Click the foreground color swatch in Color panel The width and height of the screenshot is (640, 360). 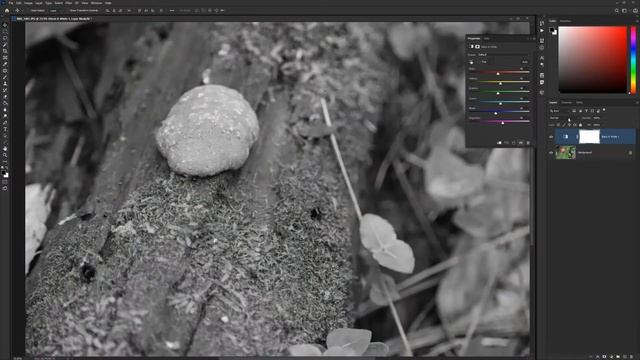point(552,30)
